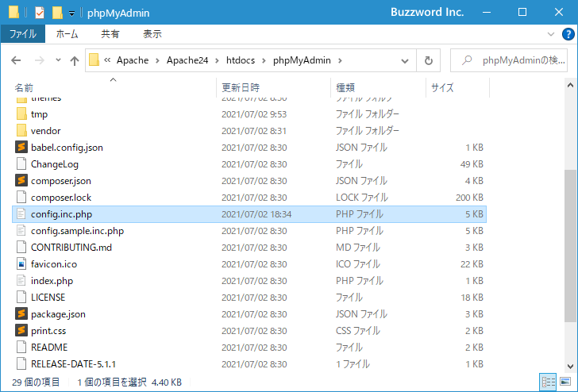The image size is (578, 392).
Task: Go back with the back arrow
Action: (16, 60)
